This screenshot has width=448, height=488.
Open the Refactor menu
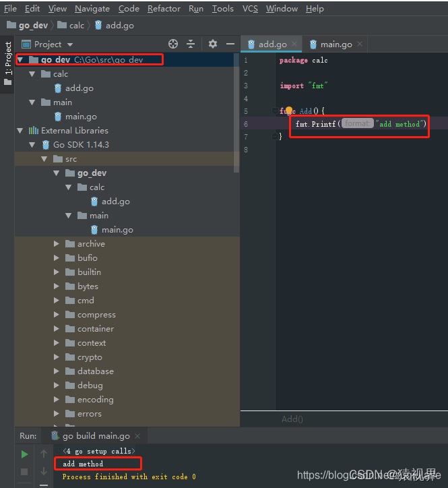tap(164, 8)
